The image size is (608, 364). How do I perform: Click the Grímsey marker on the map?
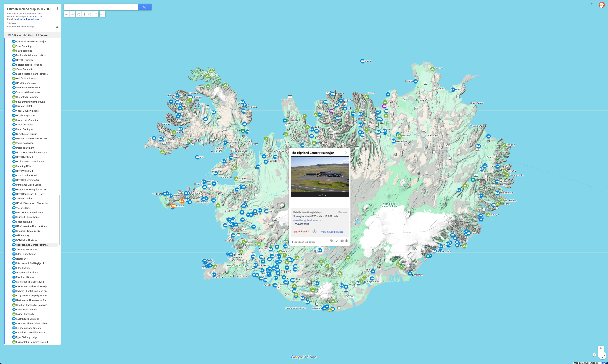pos(362,61)
